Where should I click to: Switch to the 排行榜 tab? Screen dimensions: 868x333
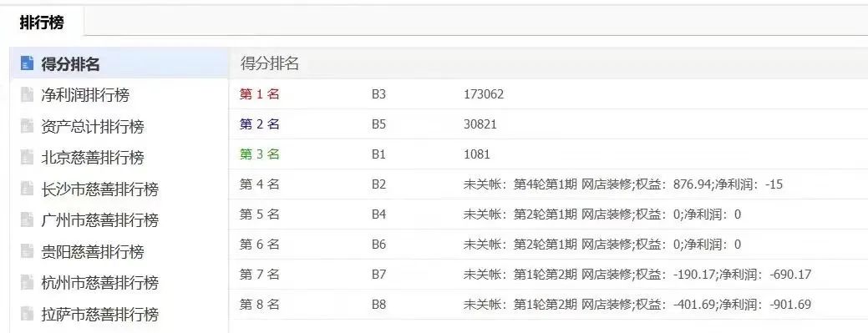[42, 23]
